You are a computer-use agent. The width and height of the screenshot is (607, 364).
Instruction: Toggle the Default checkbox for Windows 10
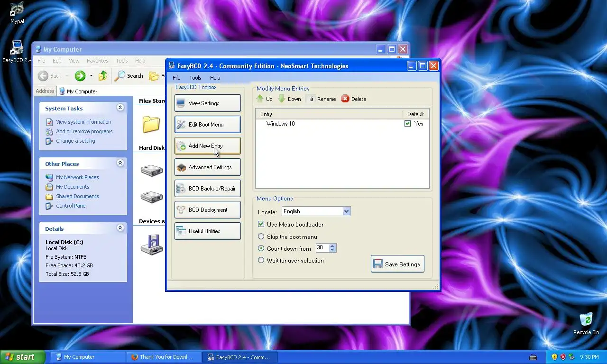coord(407,124)
